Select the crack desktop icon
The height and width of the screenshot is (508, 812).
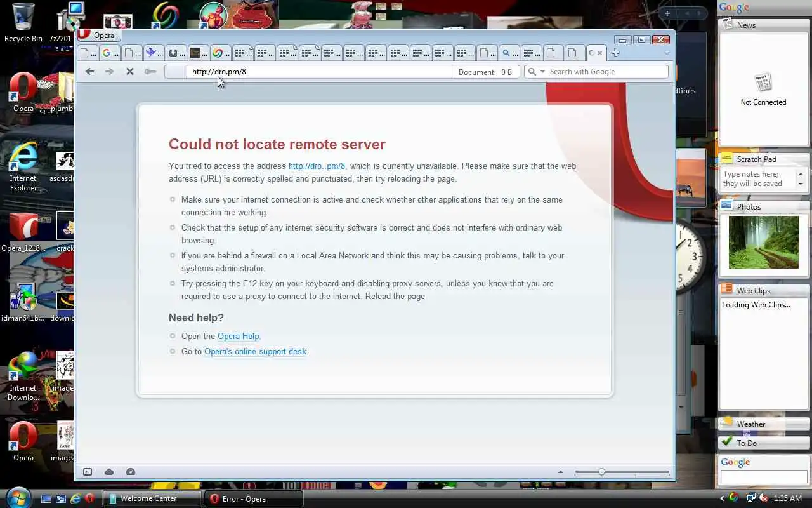[x=65, y=232]
